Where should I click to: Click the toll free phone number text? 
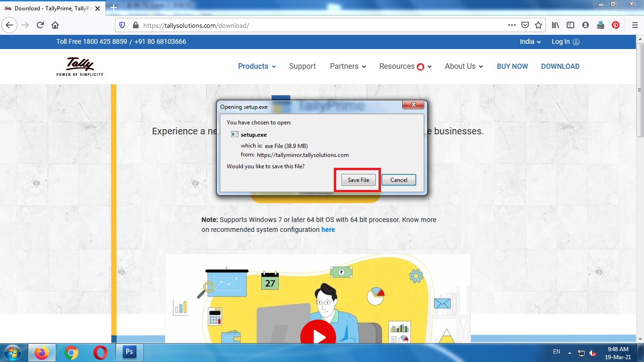tap(121, 41)
